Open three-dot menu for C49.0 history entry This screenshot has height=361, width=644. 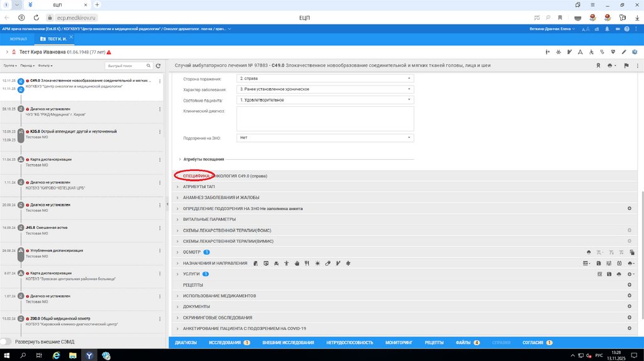pos(160,81)
